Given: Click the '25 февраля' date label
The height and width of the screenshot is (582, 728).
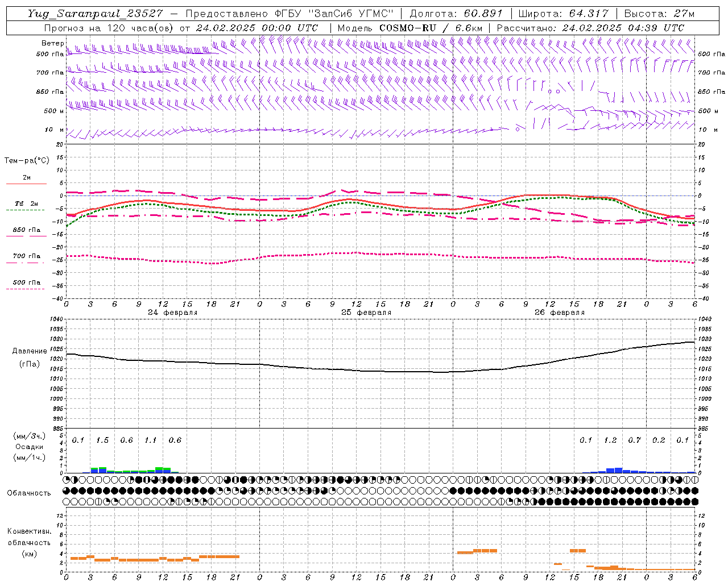Looking at the screenshot, I should tap(366, 313).
